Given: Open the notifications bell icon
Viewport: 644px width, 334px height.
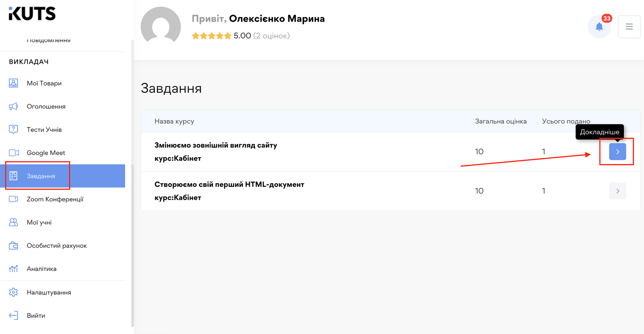Looking at the screenshot, I should pyautogui.click(x=599, y=27).
